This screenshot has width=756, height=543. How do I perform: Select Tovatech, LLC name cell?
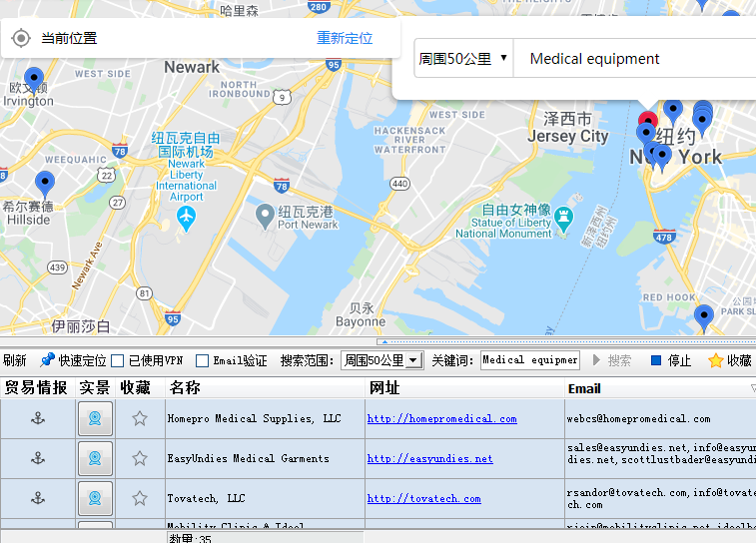(x=265, y=498)
